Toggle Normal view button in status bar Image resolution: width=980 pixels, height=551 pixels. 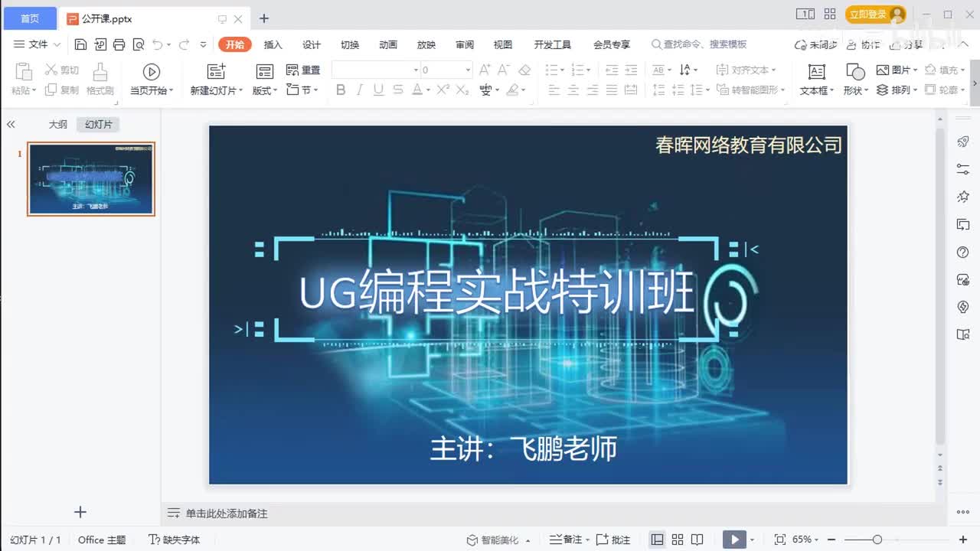coord(657,540)
